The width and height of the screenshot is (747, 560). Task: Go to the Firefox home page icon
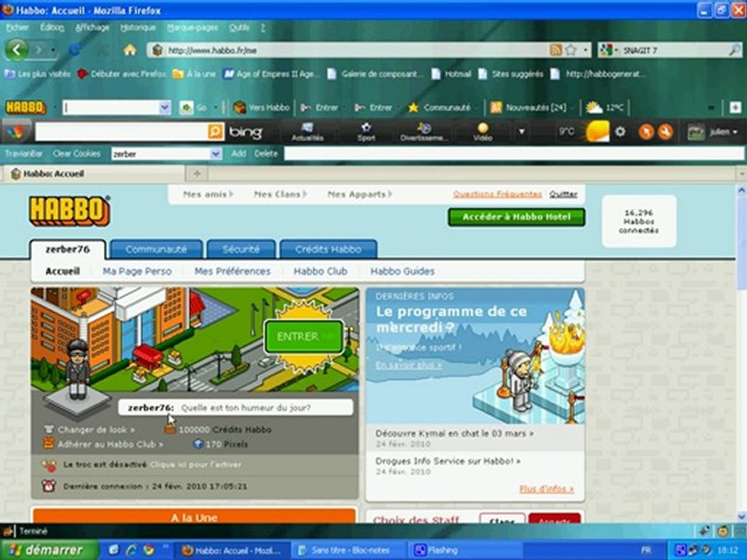(x=130, y=50)
